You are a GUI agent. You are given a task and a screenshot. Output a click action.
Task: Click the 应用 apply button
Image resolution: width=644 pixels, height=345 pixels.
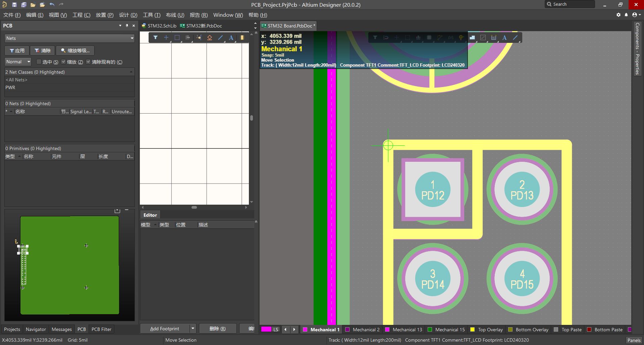tap(17, 51)
